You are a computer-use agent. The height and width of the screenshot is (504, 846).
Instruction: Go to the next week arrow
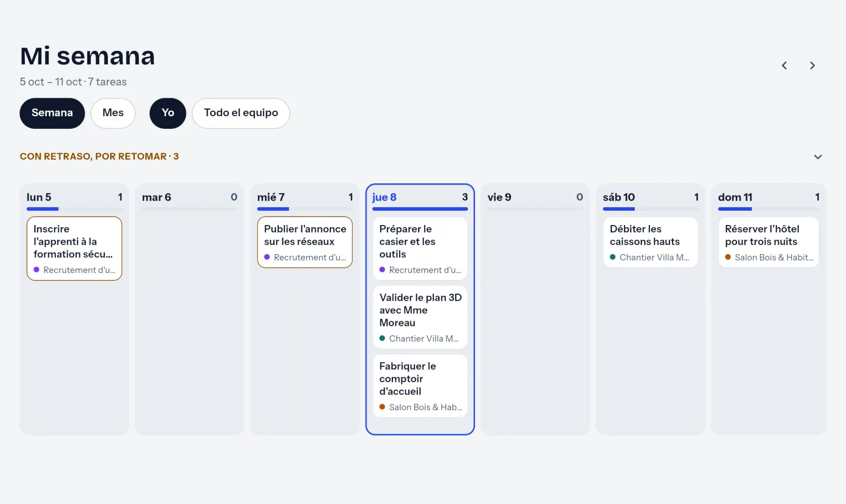[x=812, y=66]
